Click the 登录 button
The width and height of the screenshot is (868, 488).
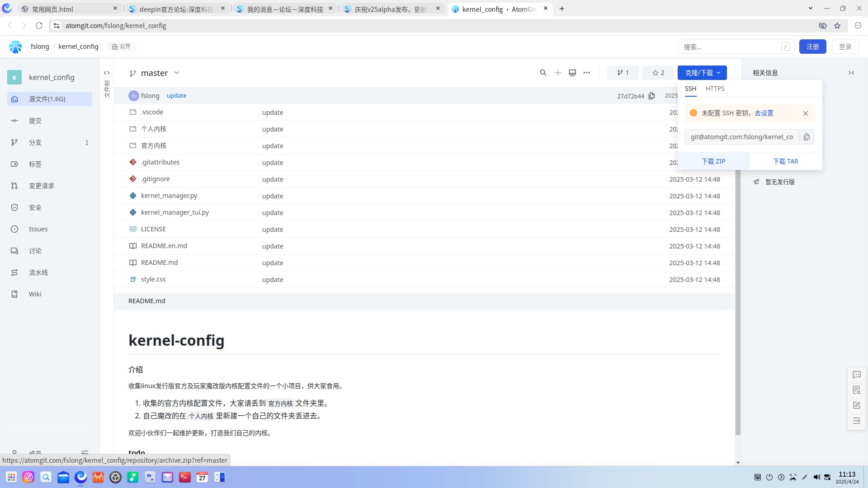(x=845, y=47)
